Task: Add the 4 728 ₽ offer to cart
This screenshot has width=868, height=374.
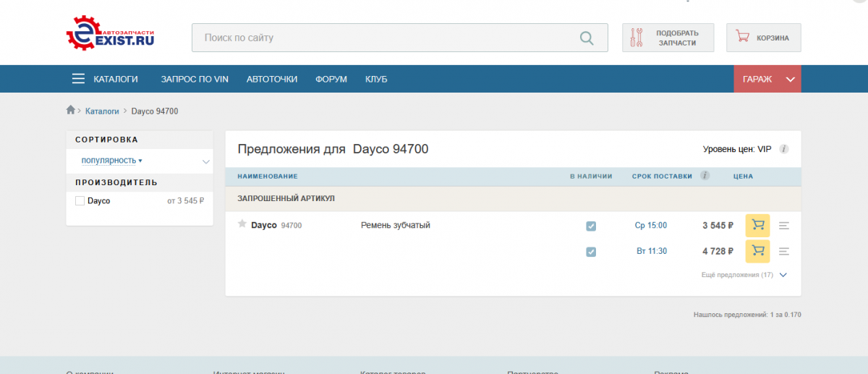Action: (757, 251)
